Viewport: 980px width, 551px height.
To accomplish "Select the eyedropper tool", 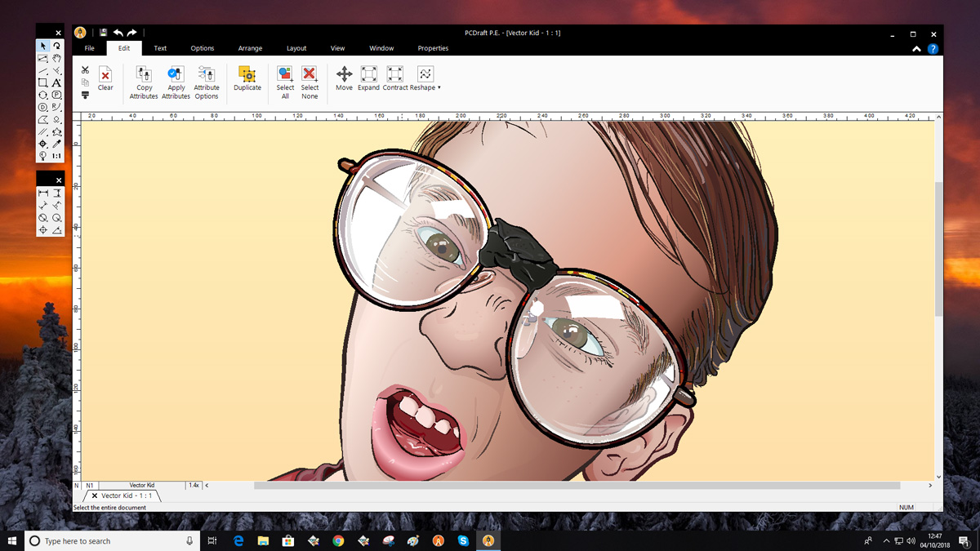I will coord(56,144).
